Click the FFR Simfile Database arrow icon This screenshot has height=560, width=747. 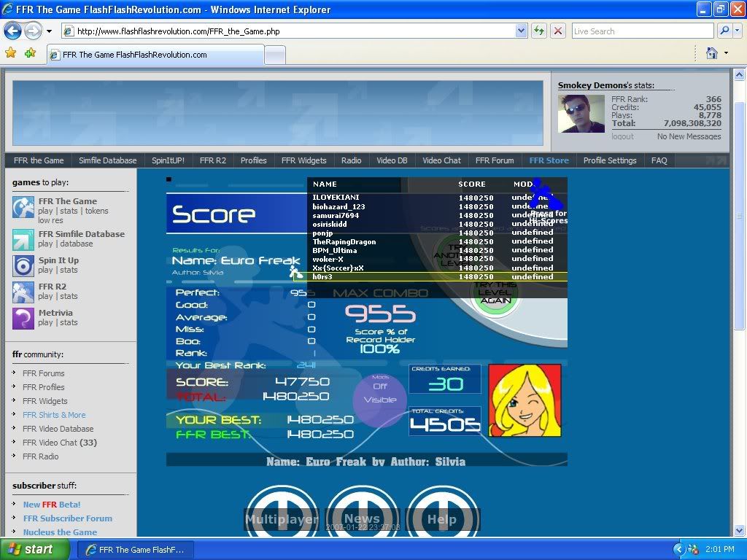(x=23, y=240)
